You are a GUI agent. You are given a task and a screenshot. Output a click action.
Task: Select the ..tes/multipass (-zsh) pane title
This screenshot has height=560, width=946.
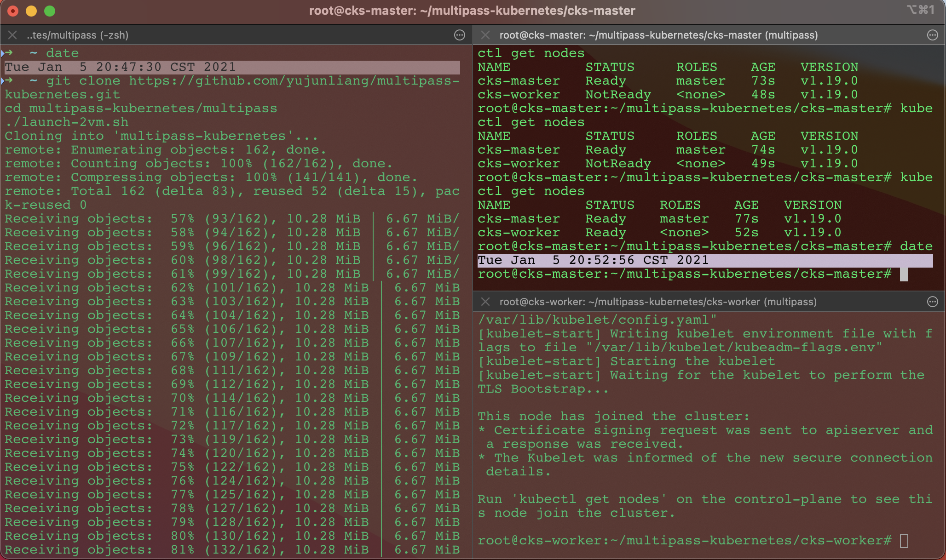point(77,35)
